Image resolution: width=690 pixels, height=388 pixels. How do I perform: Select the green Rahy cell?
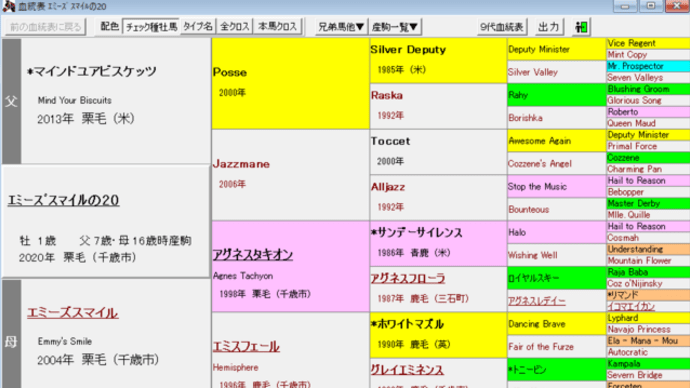coord(556,95)
